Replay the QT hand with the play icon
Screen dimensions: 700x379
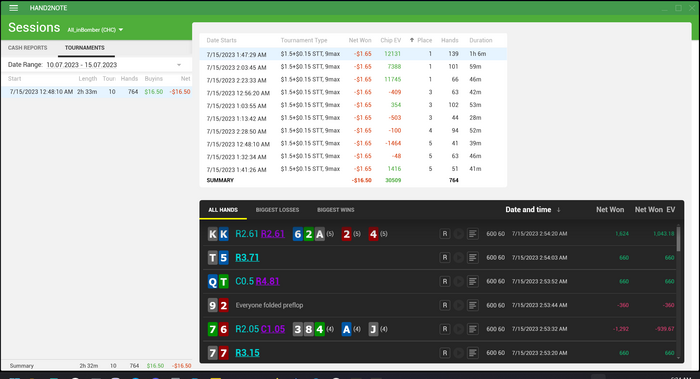(458, 281)
